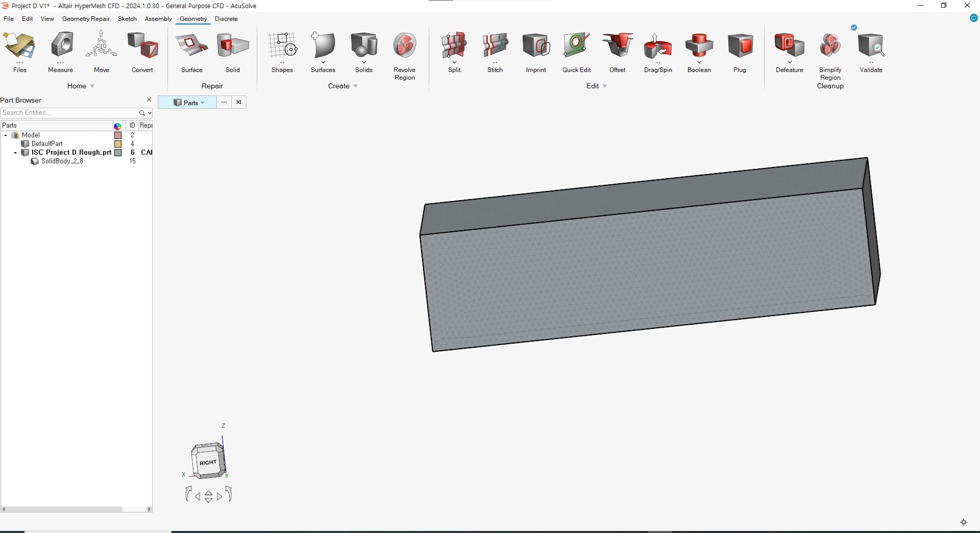Activate the Drag/Spin tool
The image size is (980, 533).
(x=658, y=51)
